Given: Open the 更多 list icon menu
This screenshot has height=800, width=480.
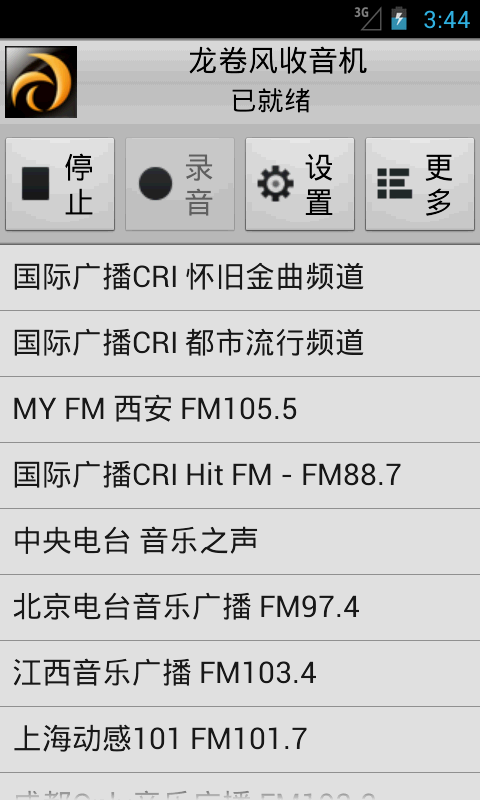Looking at the screenshot, I should click(395, 184).
